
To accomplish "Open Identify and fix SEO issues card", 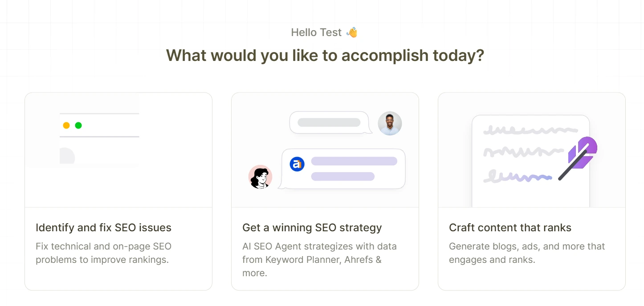I will 118,191.
